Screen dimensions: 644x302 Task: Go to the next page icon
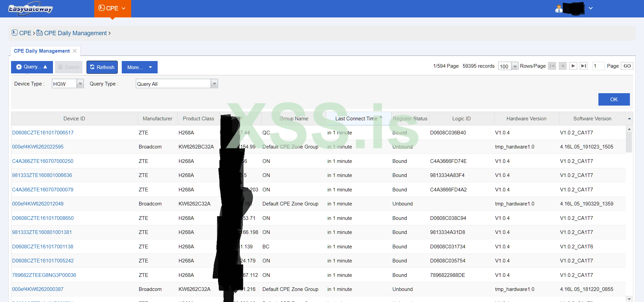click(573, 66)
